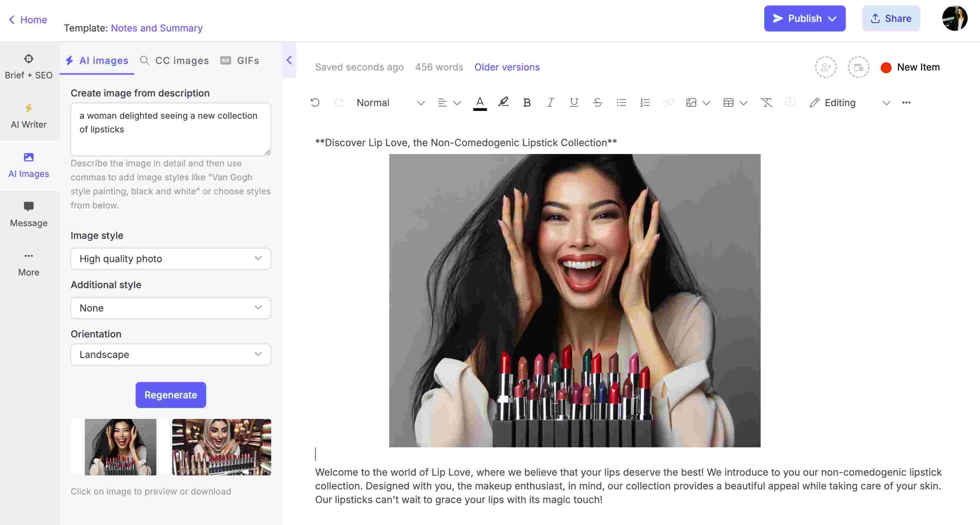Select the AI Images sidebar item
980x525 pixels.
(28, 165)
